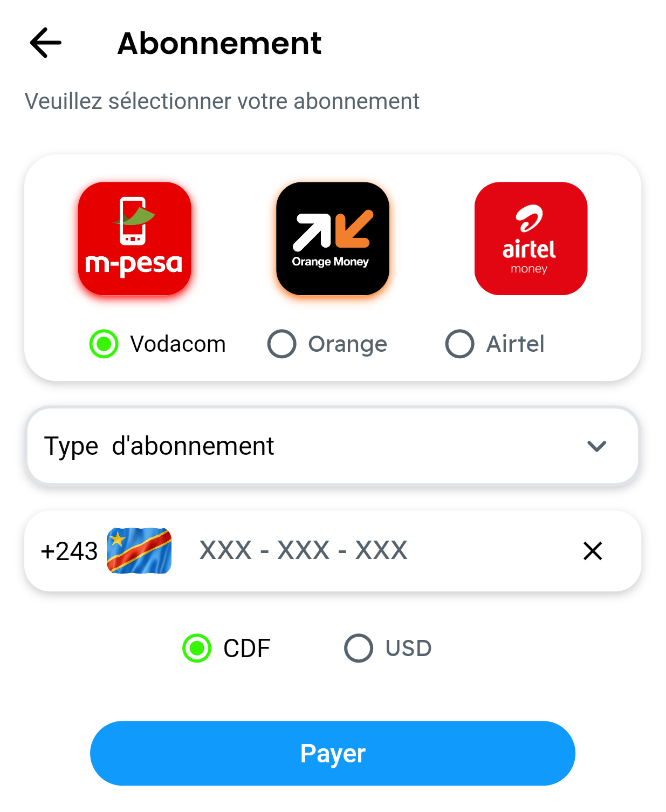Click the Vodacom text label
Image resolution: width=666 pixels, height=812 pixels.
click(x=178, y=344)
